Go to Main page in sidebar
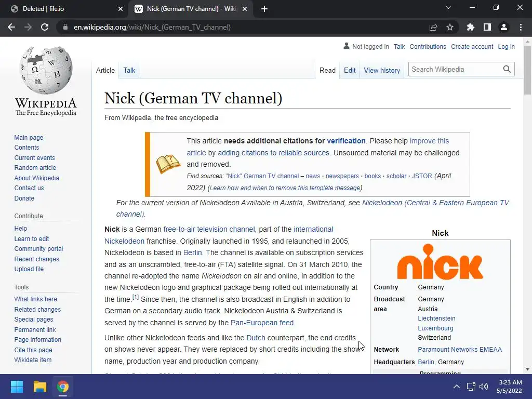This screenshot has height=399, width=532. coord(29,137)
